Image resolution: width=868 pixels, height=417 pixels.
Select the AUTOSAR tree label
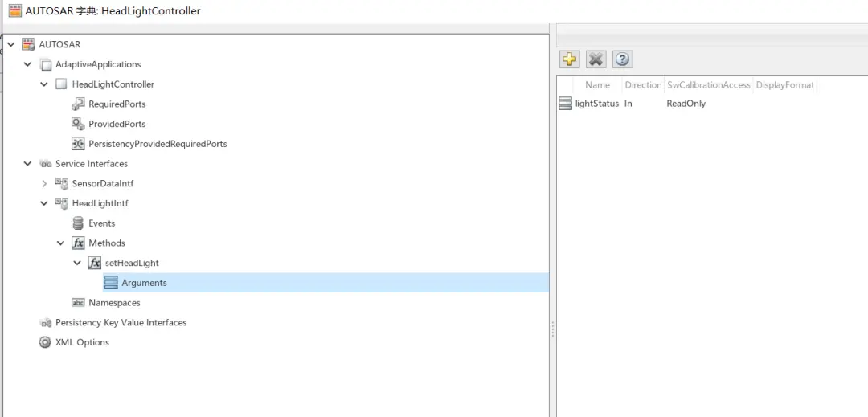coord(59,44)
